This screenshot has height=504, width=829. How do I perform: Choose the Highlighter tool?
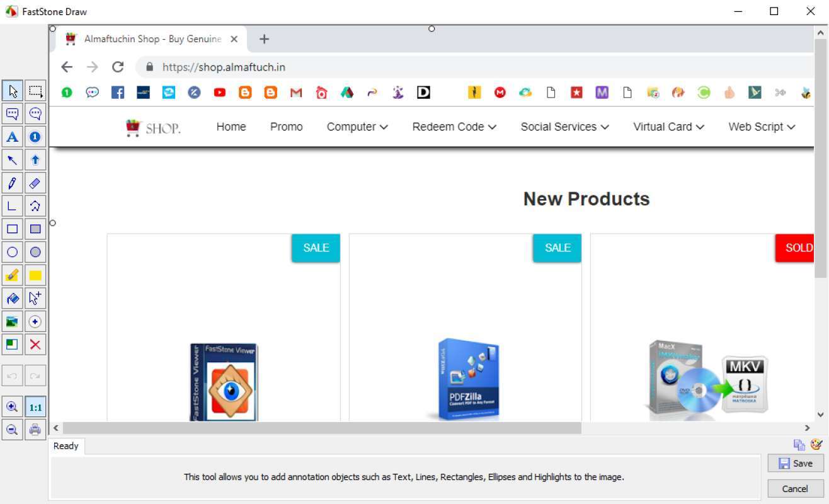pyautogui.click(x=12, y=275)
